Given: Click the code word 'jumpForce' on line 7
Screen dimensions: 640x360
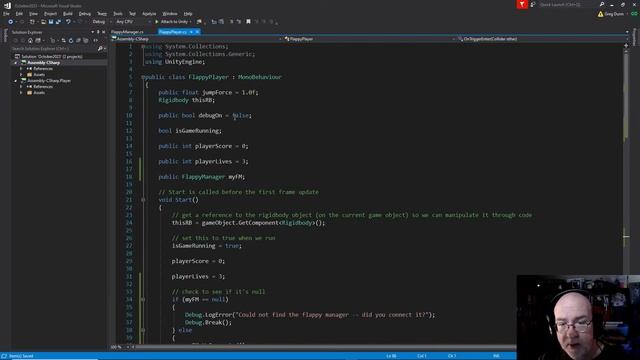Looking at the screenshot, I should pyautogui.click(x=217, y=93).
